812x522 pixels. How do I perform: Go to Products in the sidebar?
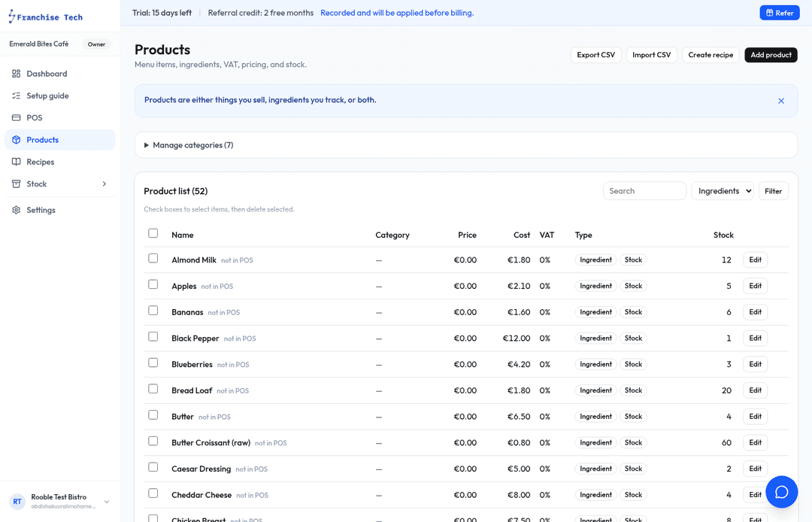60,140
